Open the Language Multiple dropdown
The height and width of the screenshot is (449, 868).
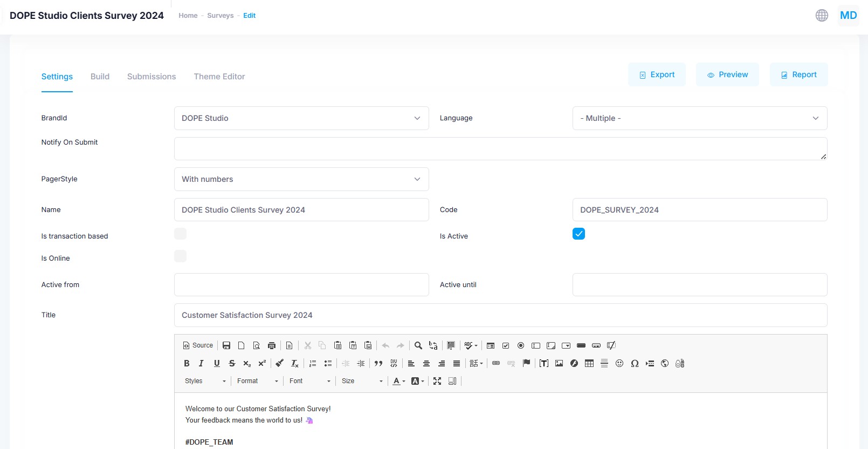point(700,118)
